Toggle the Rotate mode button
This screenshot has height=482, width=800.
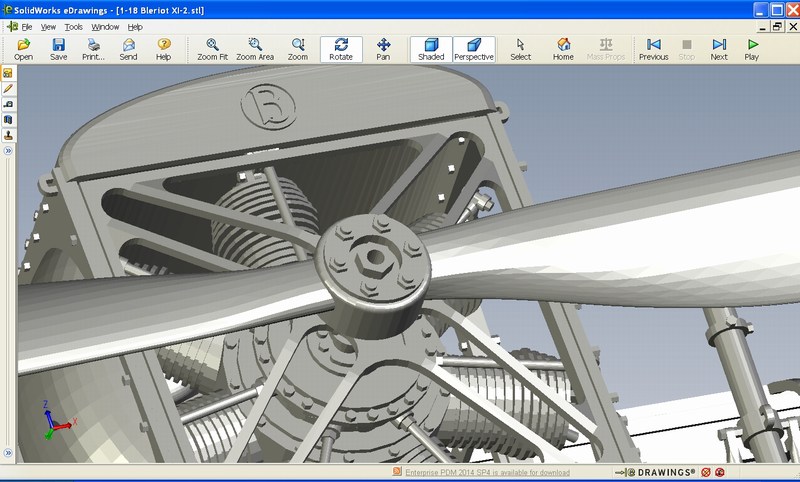point(341,49)
